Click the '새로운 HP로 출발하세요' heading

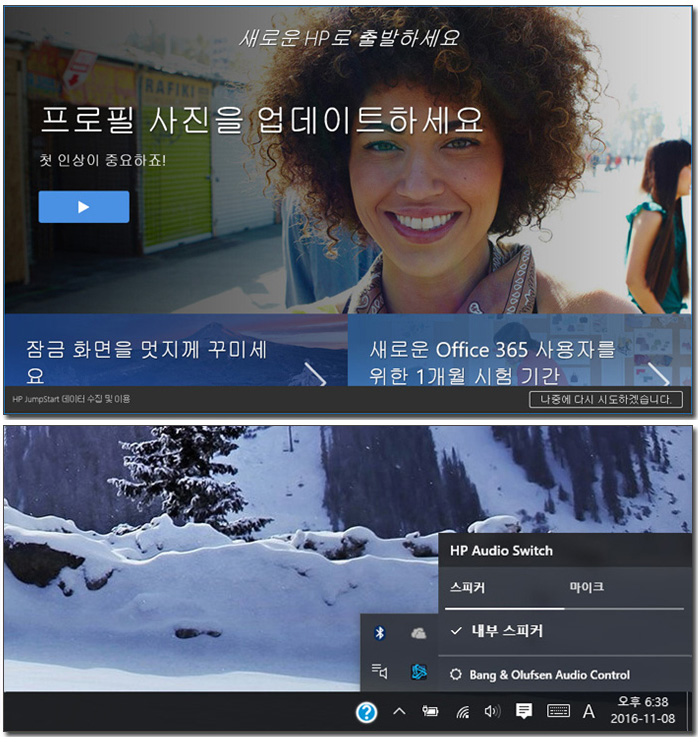[350, 38]
